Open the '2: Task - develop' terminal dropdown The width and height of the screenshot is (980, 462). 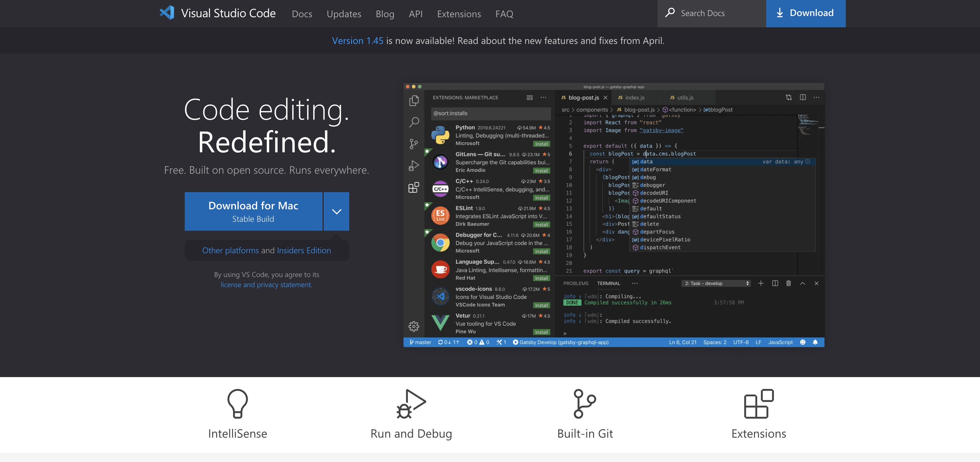717,283
